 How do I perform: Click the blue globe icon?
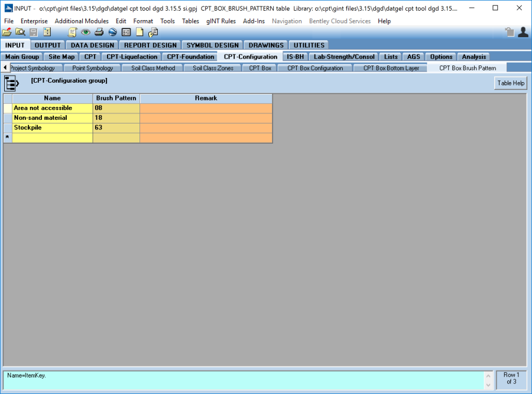(x=112, y=32)
